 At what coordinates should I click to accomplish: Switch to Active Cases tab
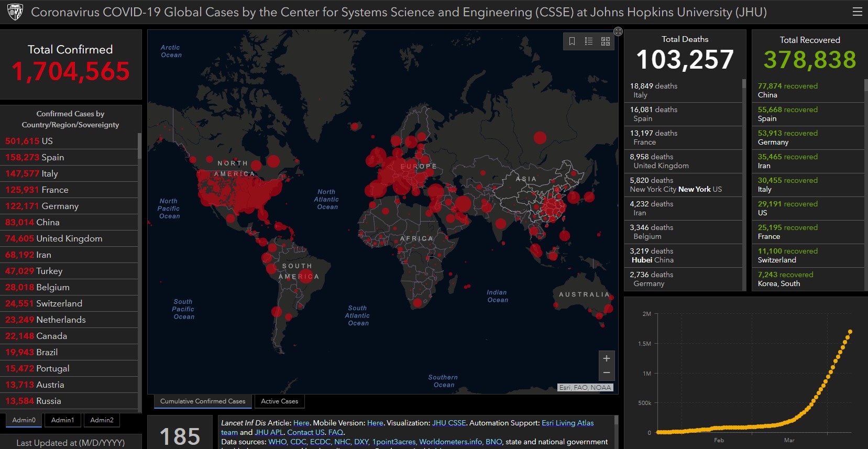click(x=280, y=401)
